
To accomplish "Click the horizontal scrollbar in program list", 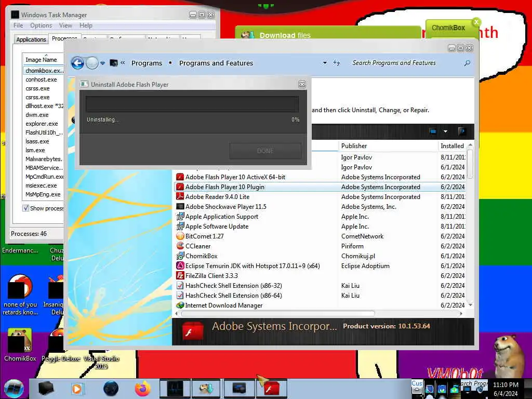I will [278, 313].
